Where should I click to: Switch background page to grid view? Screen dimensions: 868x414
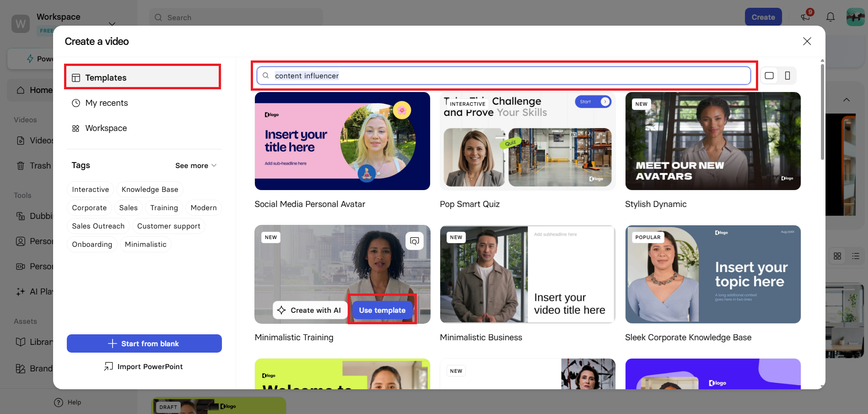coord(837,256)
